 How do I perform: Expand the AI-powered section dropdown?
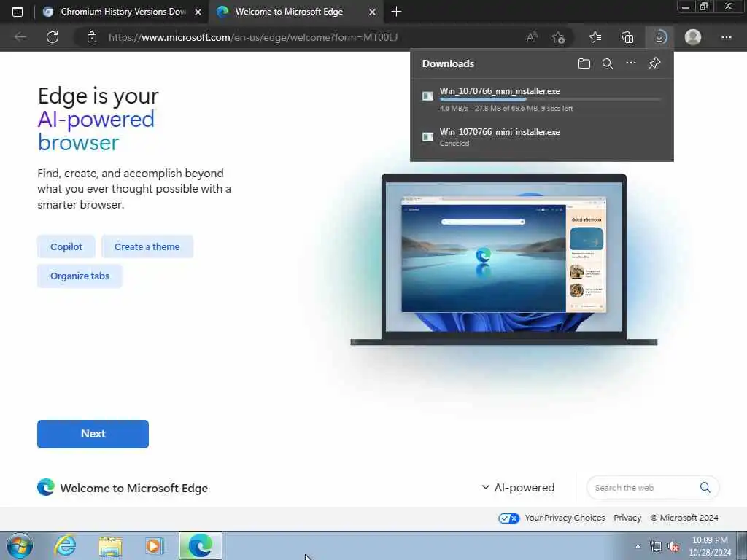coord(519,488)
